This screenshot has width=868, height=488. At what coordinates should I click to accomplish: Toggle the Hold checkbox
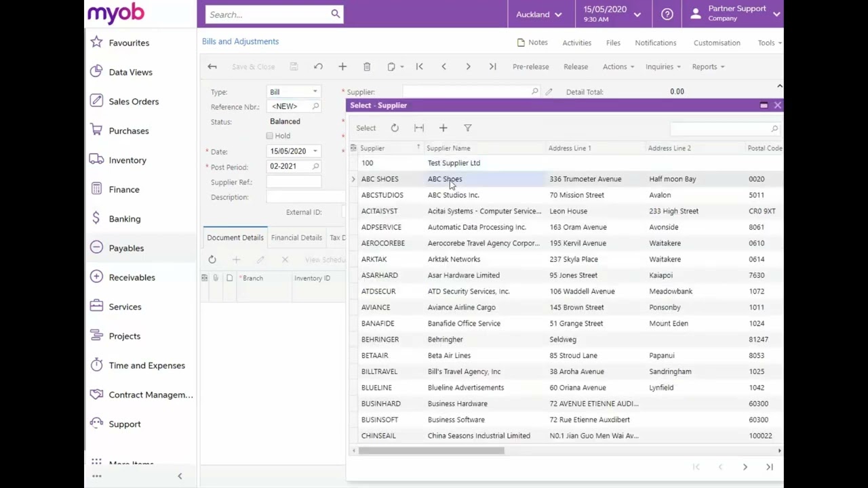[x=270, y=136]
